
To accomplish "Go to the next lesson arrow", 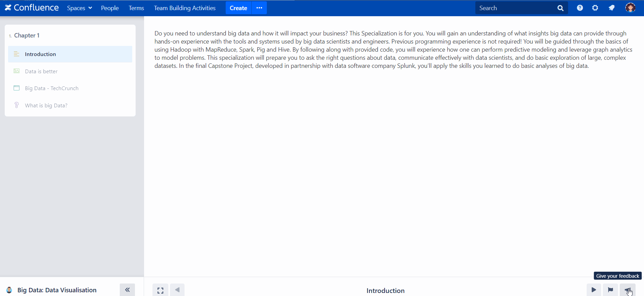I will click(x=593, y=290).
